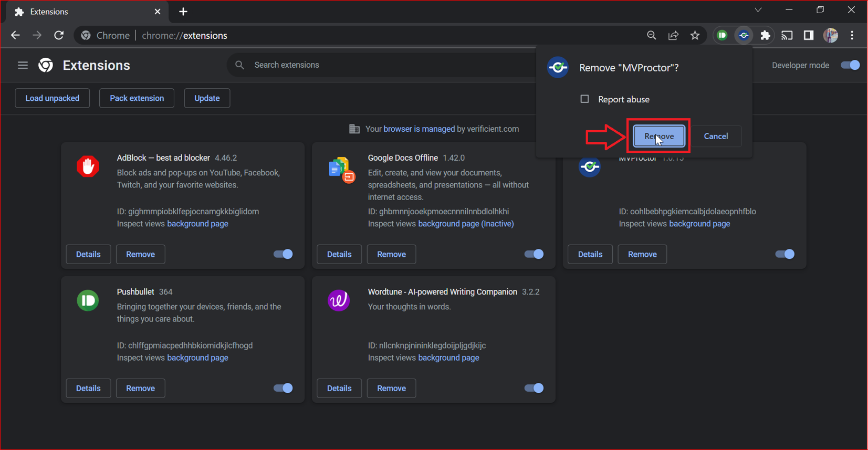Screen dimensions: 868x450
Task: Click the Google Docs Offline icon
Action: (341, 169)
